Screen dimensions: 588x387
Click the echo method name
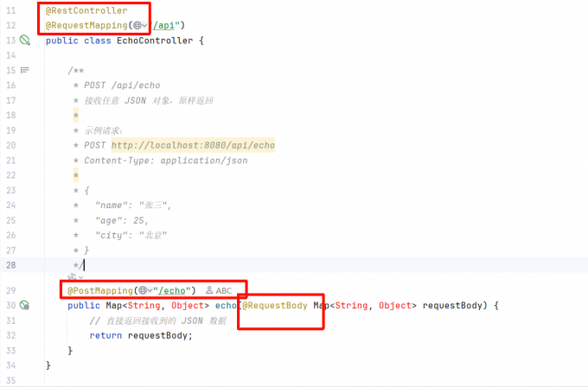(226, 305)
